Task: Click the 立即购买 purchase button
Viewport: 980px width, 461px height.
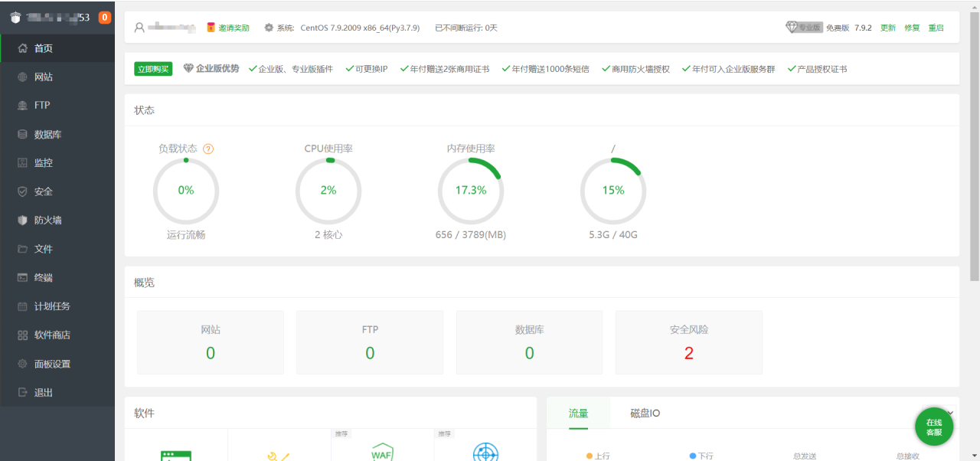Action: [152, 68]
